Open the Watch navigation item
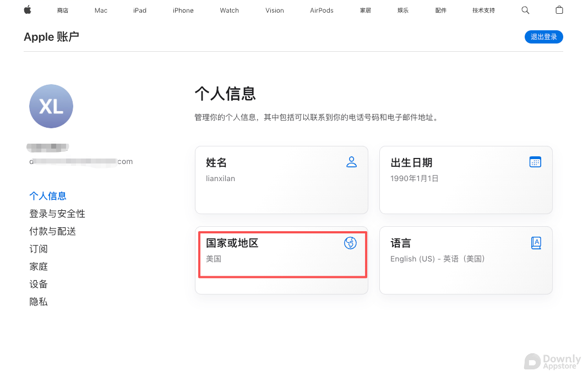The height and width of the screenshot is (371, 588). (229, 10)
